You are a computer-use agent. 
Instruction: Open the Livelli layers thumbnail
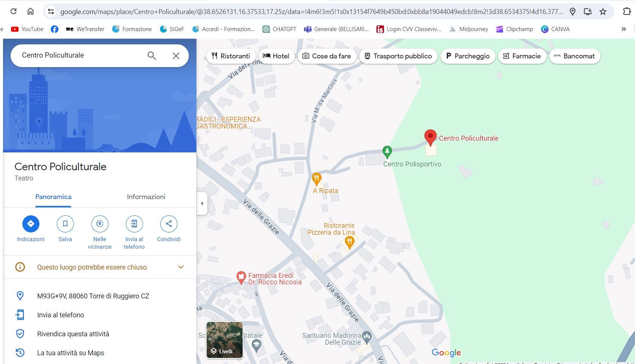[224, 340]
